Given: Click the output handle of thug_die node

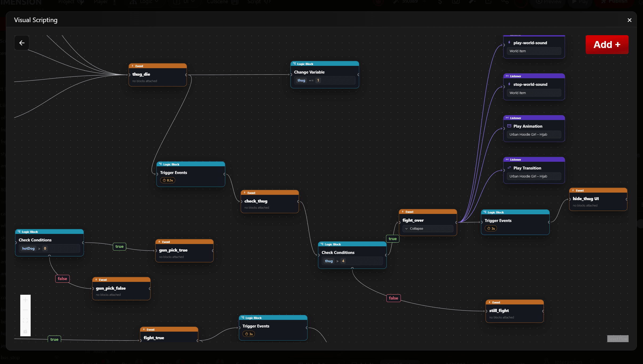Looking at the screenshot, I should pos(186,75).
